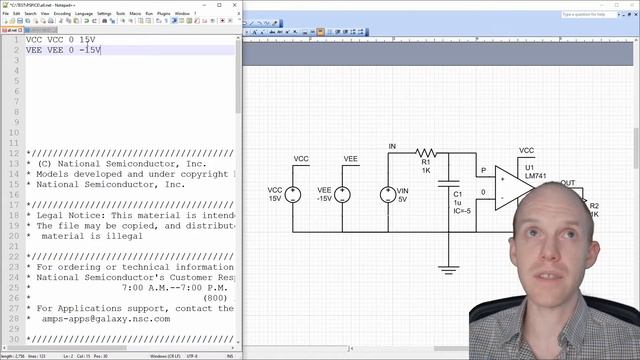Click text '(C) National Semiconductor, Inc.'
This screenshot has height=360, width=640.
pyautogui.click(x=122, y=164)
